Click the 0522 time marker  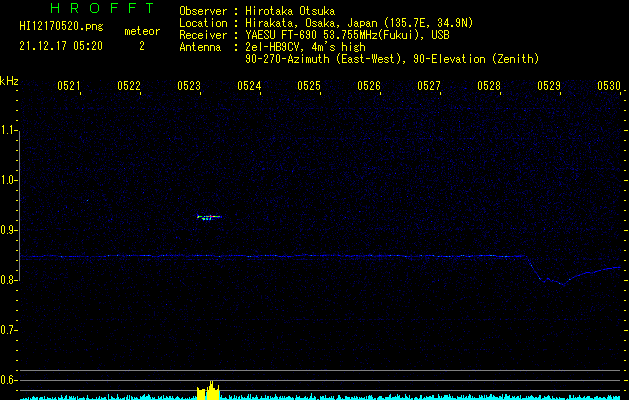[129, 85]
